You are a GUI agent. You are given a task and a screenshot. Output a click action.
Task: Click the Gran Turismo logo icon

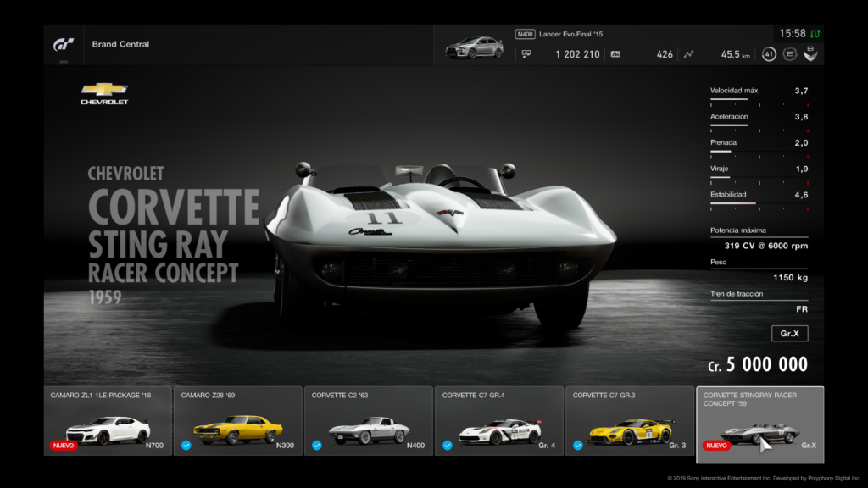(63, 44)
